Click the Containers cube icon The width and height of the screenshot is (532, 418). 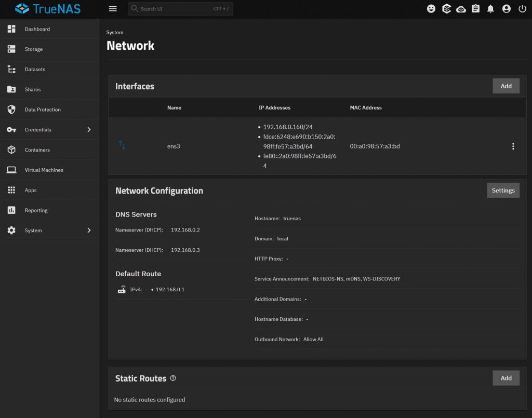point(11,150)
